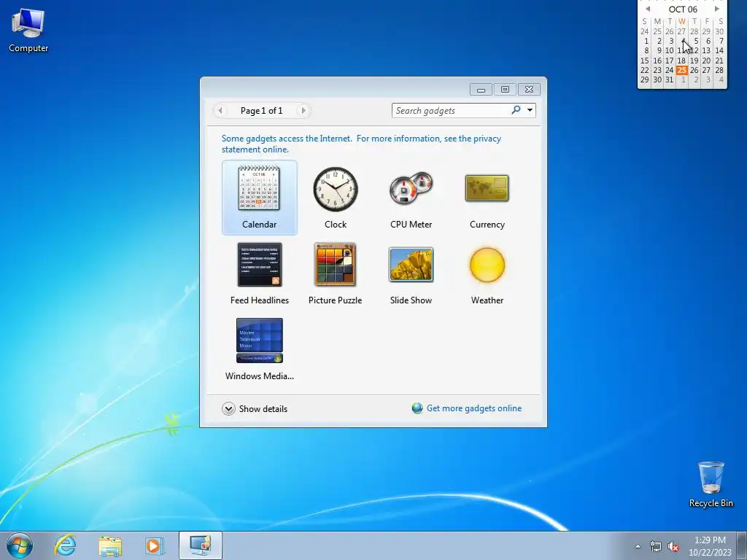Select the Currency gadget
Screen dimensions: 747x560
[x=487, y=198]
